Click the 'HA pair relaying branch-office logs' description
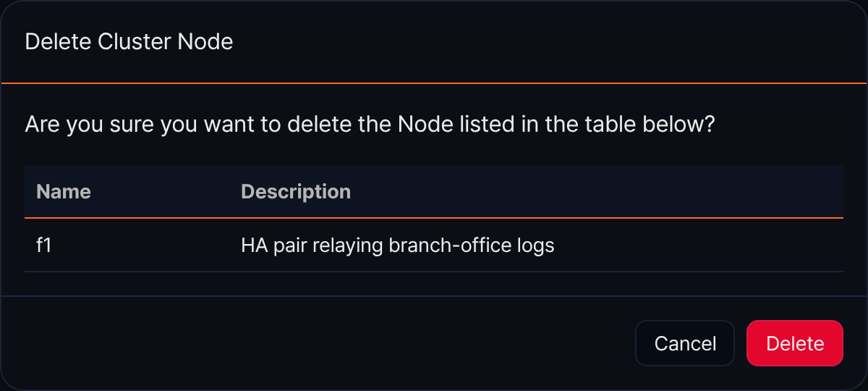This screenshot has width=868, height=391. point(397,245)
